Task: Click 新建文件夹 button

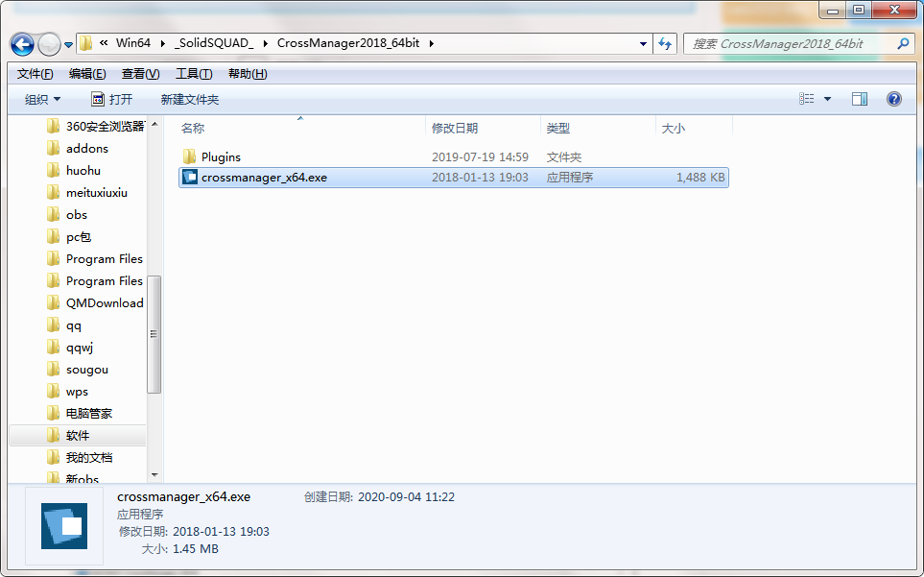Action: (x=190, y=100)
